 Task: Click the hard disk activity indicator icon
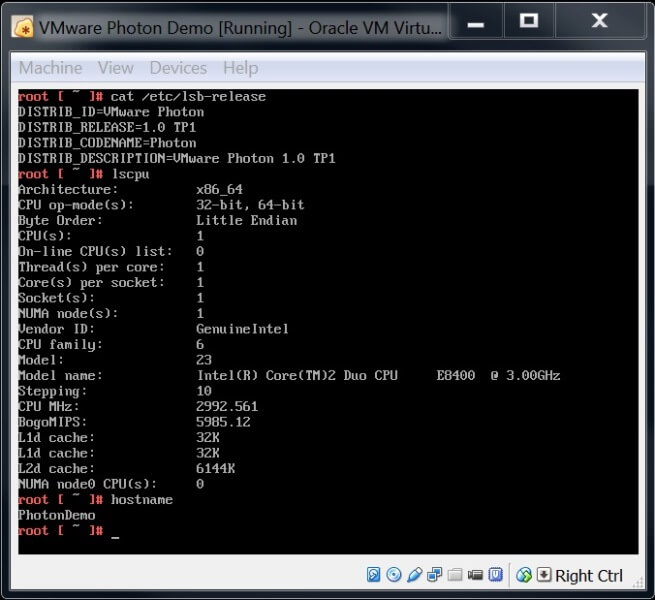click(x=374, y=575)
